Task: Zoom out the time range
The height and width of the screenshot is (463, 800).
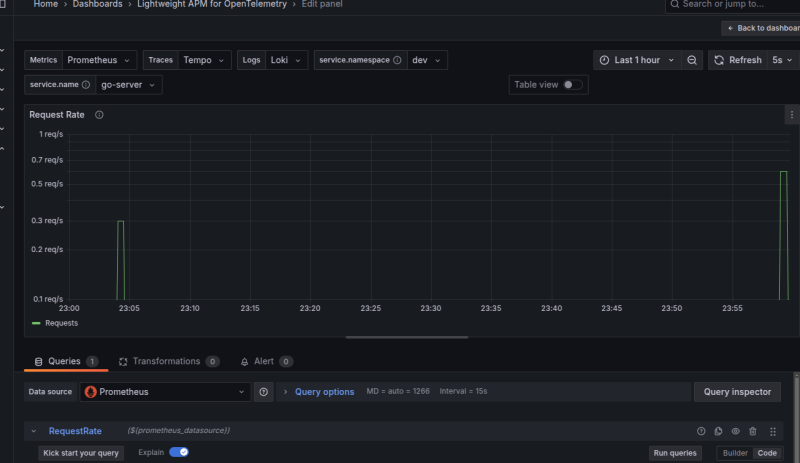Action: click(692, 60)
